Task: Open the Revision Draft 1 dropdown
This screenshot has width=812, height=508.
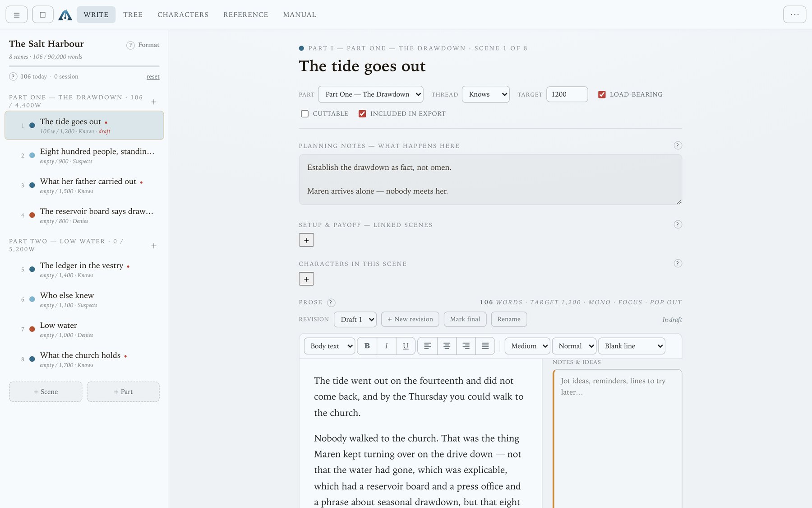Action: coord(355,319)
